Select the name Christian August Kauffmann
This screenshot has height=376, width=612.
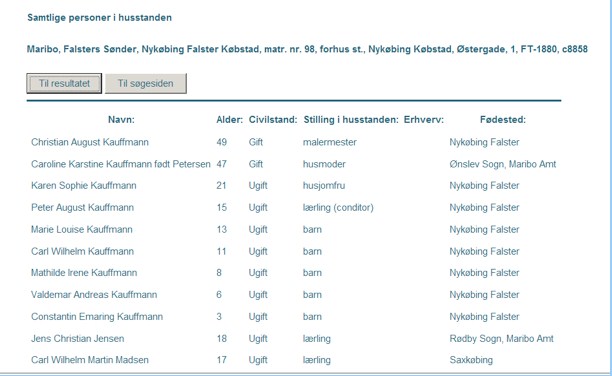coord(90,142)
